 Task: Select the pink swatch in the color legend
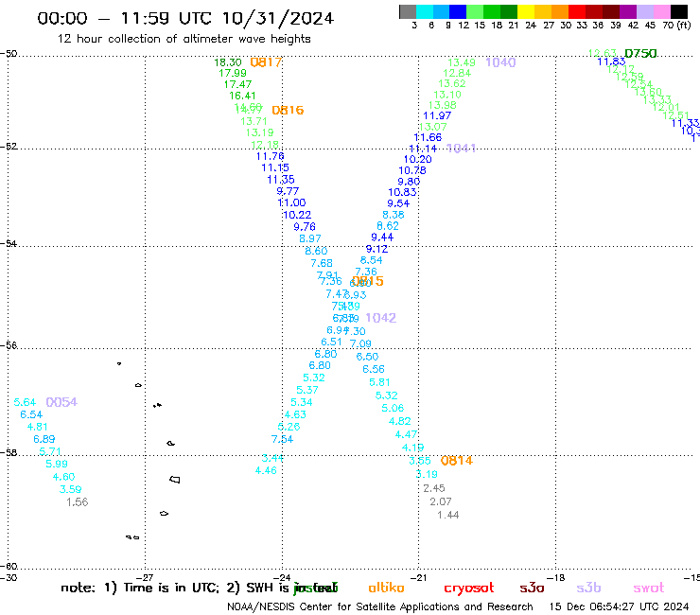(x=661, y=11)
